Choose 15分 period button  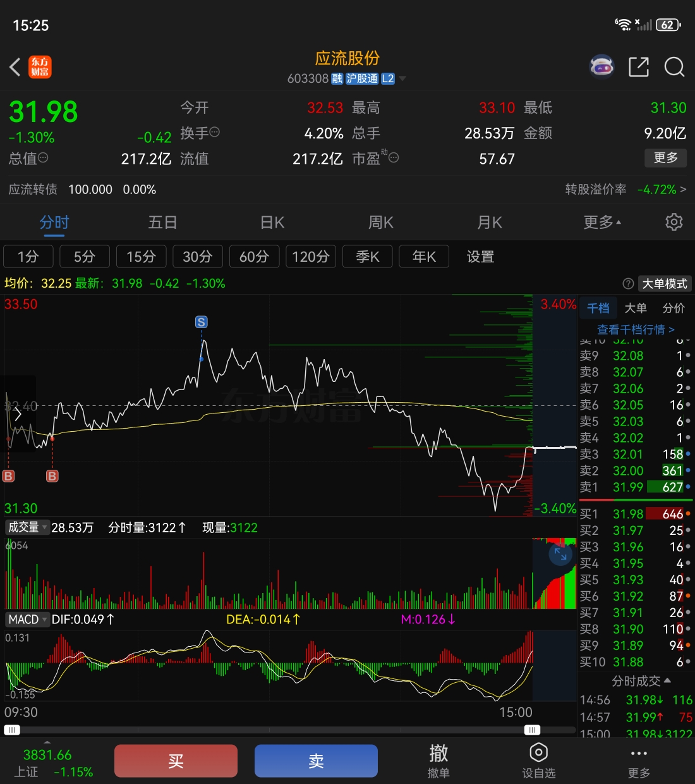[141, 257]
